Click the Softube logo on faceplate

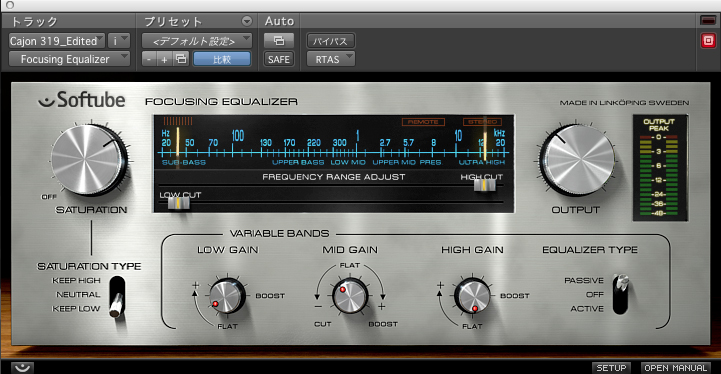pos(81,100)
